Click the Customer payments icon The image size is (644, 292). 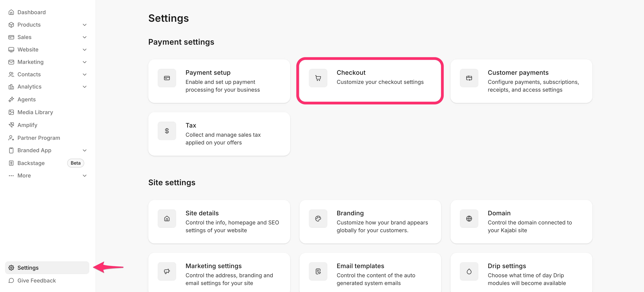click(x=469, y=78)
